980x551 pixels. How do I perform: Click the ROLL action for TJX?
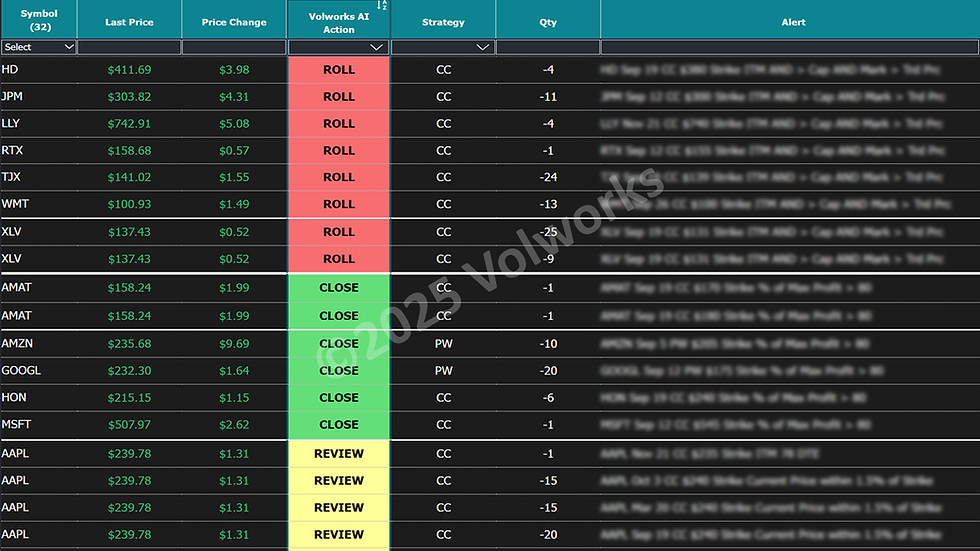click(339, 177)
